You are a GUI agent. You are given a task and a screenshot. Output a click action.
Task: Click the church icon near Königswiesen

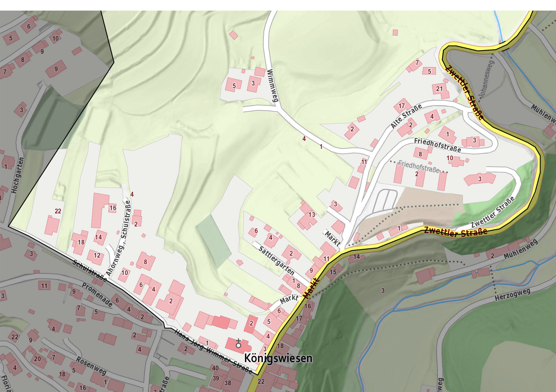click(238, 344)
